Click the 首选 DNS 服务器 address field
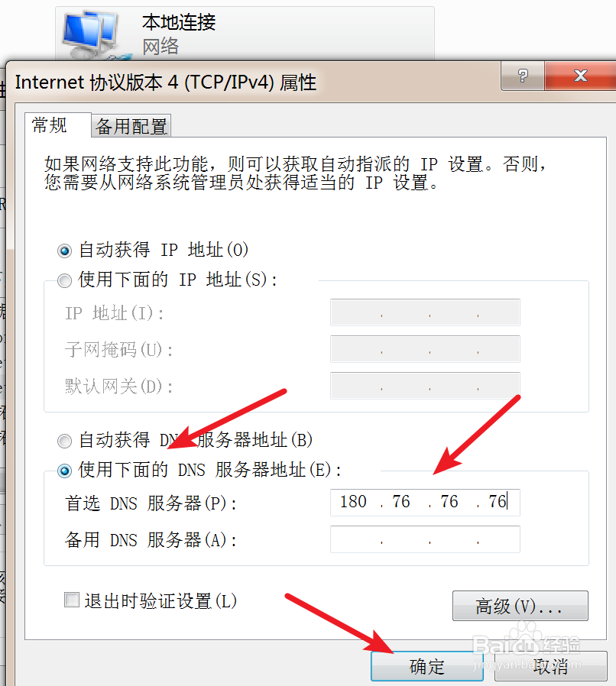 [425, 502]
